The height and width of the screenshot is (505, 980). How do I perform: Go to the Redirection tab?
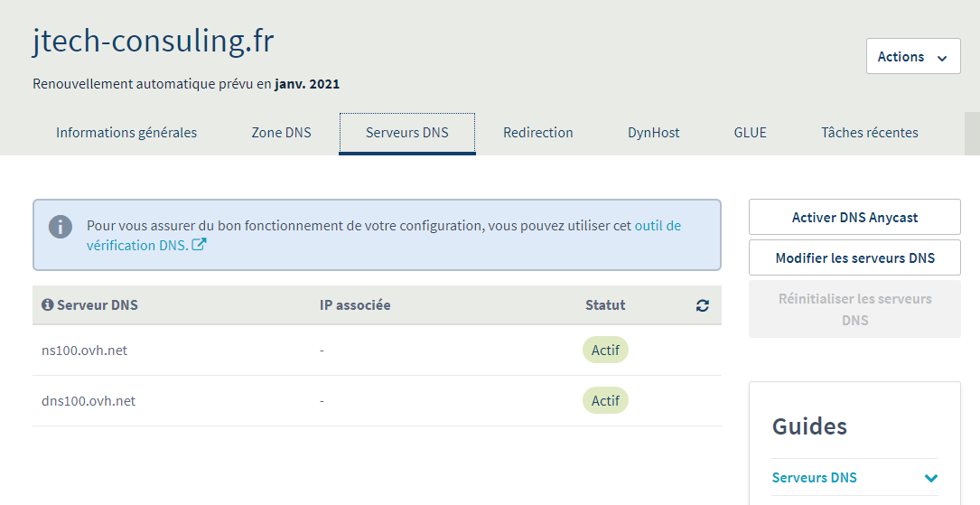(x=538, y=133)
